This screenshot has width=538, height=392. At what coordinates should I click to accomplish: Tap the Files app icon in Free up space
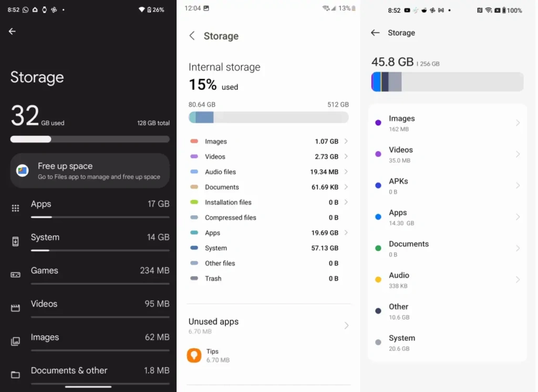click(x=22, y=171)
